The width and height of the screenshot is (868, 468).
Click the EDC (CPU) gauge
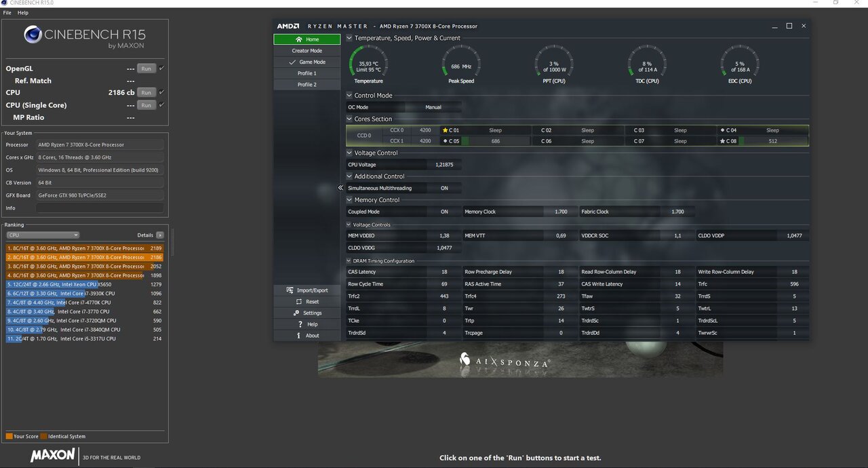point(740,64)
